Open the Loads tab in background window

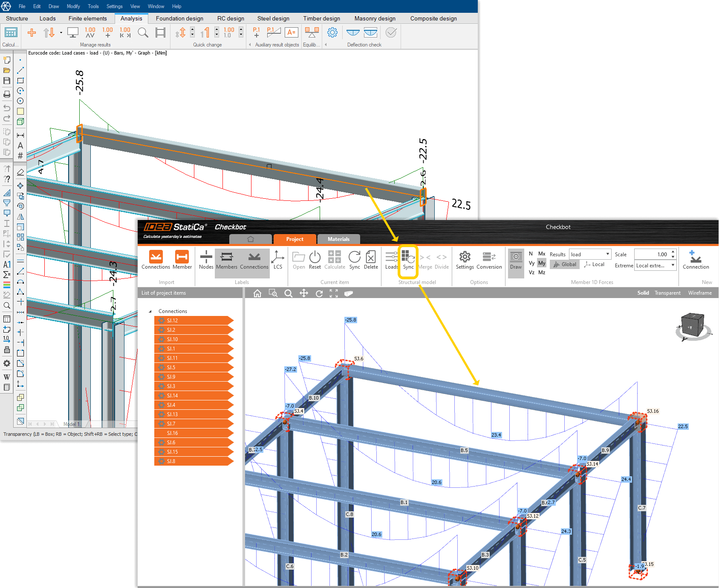click(48, 18)
